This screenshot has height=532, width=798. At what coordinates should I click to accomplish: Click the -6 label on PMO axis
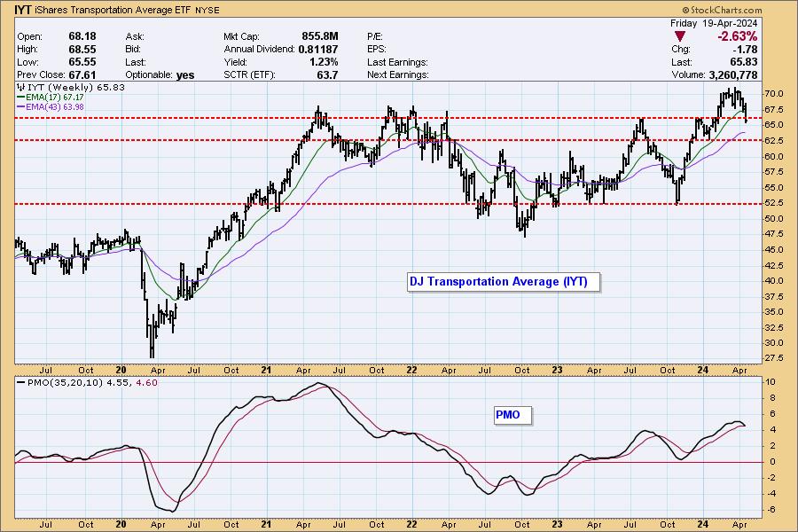771,510
